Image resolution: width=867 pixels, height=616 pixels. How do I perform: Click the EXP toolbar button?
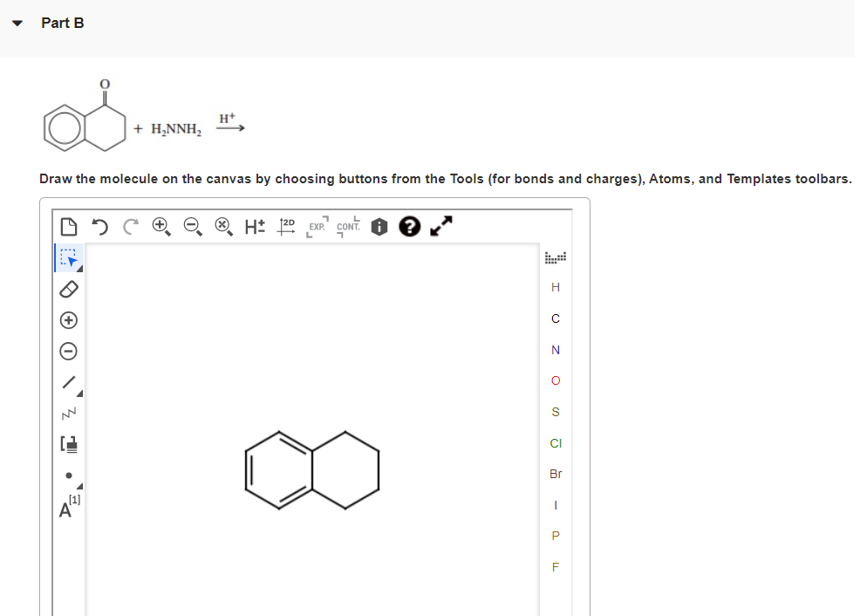[318, 226]
